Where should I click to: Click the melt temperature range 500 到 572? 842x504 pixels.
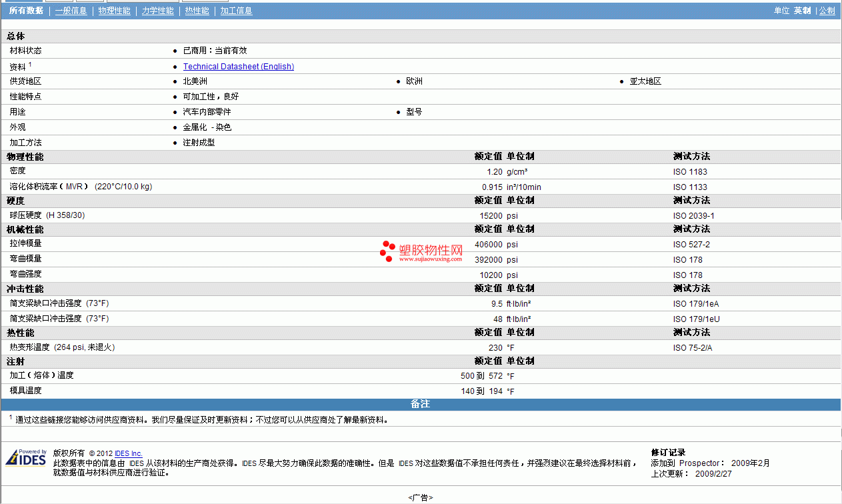(481, 377)
